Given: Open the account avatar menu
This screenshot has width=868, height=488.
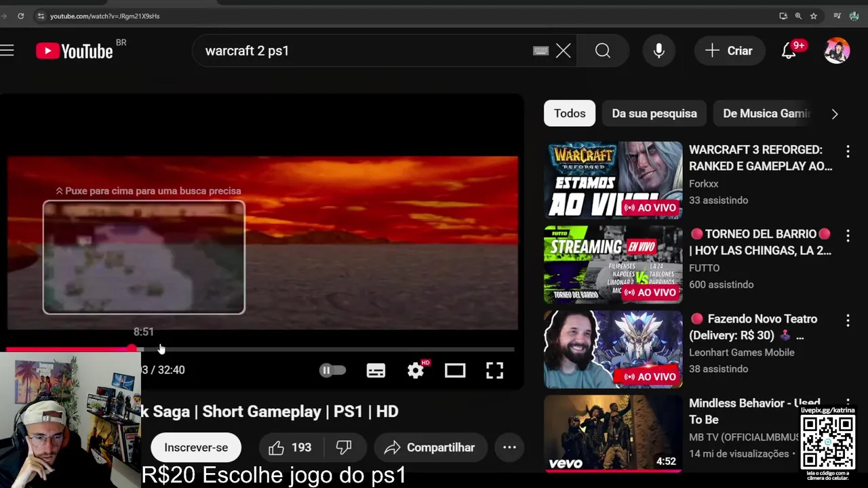Looking at the screenshot, I should click(x=837, y=51).
